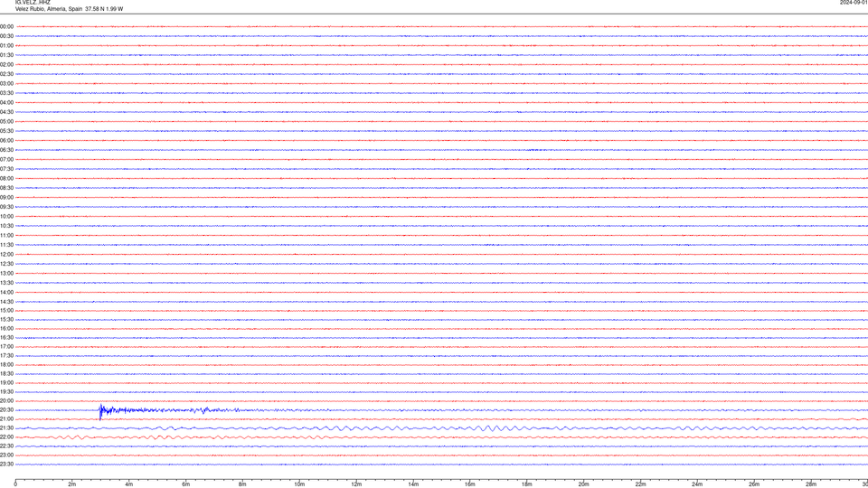Select the 01:30 time row label

(6, 55)
